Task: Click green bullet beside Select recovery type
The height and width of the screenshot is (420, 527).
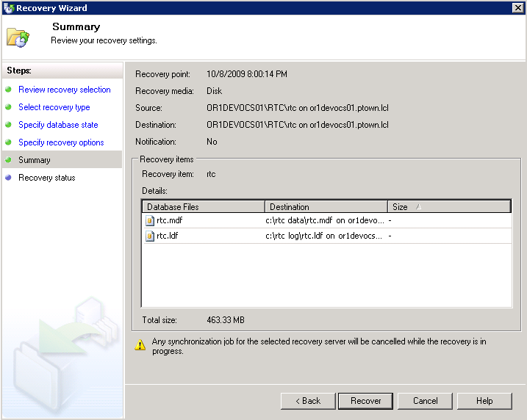Action: (x=8, y=106)
